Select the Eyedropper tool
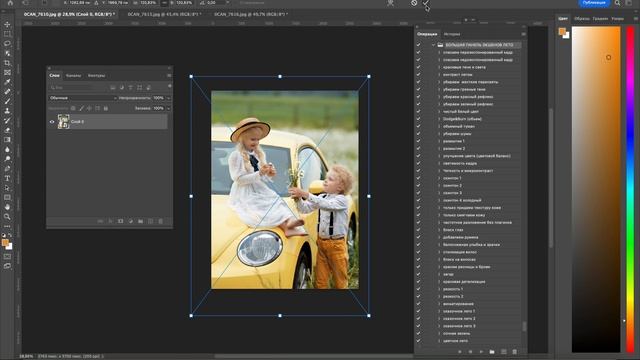 click(x=7, y=82)
